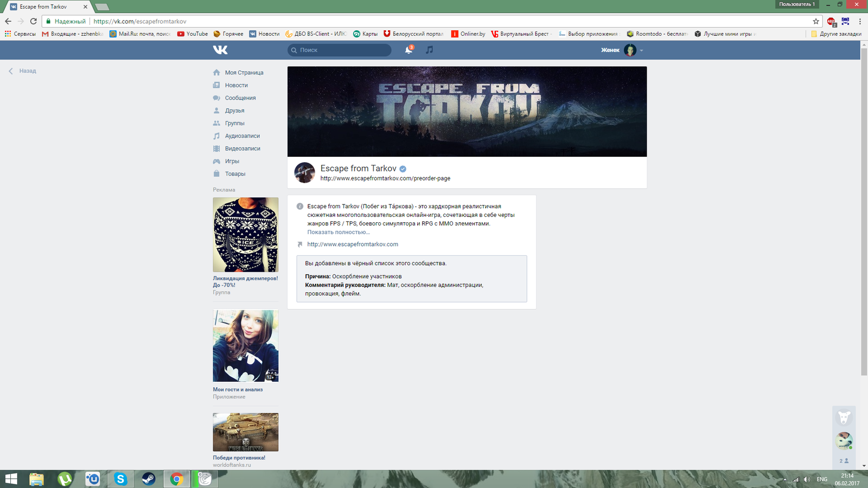Open the notifications bell
Screen dimensions: 868x488
pos(409,50)
